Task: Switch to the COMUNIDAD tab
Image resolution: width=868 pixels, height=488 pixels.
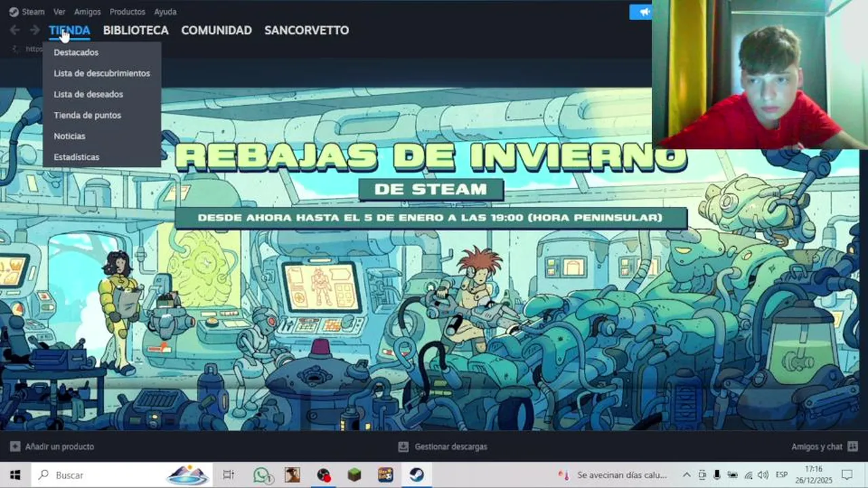Action: click(x=216, y=30)
